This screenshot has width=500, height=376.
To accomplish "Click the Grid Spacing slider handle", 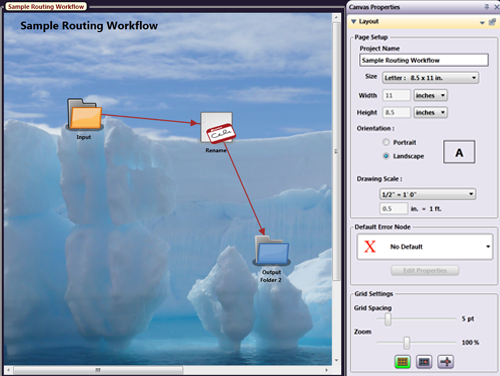I will tap(388, 319).
